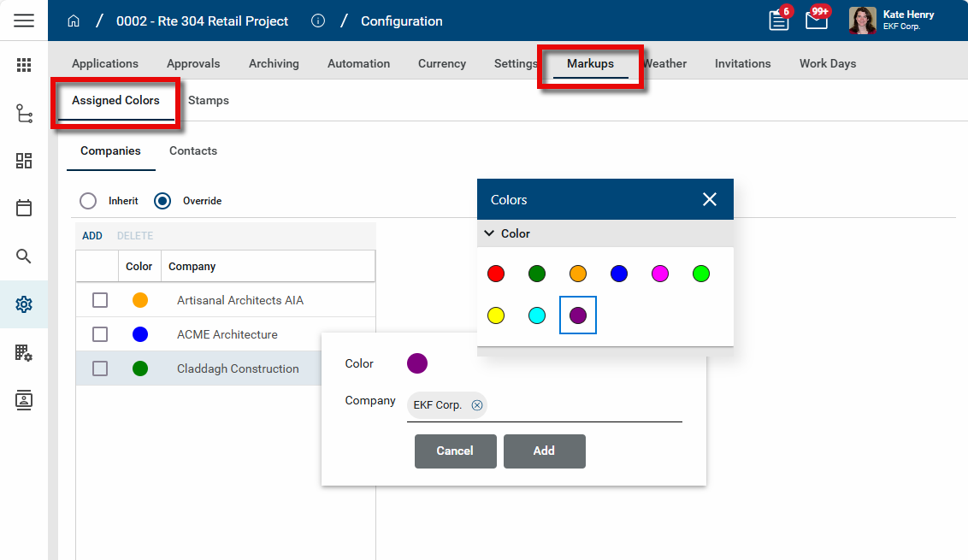Select the Inherit radio button
Screen dimensions: 968x560
click(88, 201)
